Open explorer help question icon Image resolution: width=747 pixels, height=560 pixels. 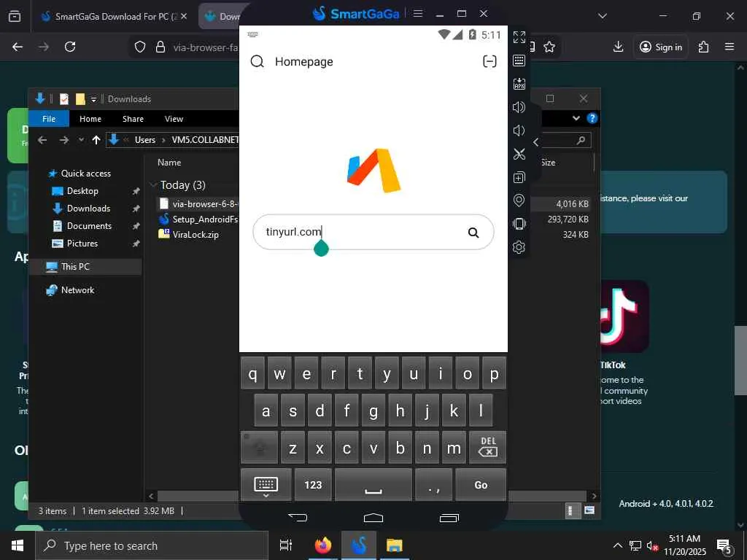[592, 118]
